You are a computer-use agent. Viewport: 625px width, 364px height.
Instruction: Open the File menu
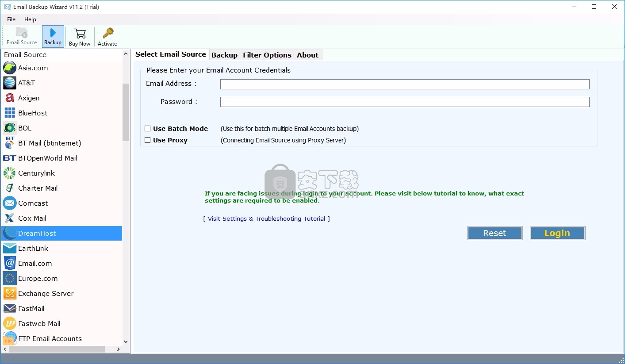coord(11,19)
